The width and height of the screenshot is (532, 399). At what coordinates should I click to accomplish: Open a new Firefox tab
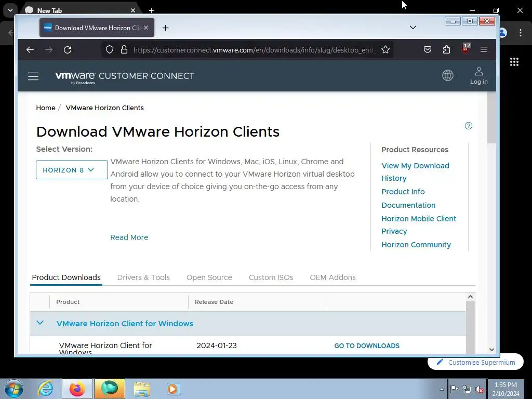[x=165, y=28]
